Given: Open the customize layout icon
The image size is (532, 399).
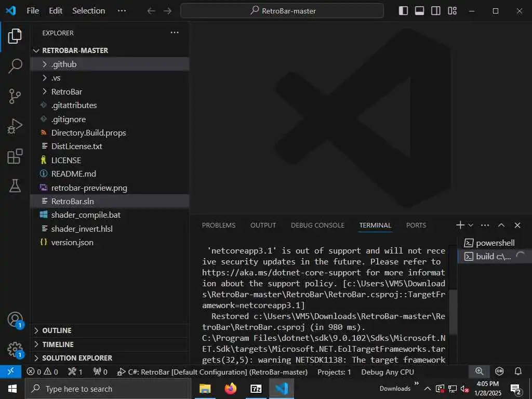Looking at the screenshot, I should click(x=453, y=11).
